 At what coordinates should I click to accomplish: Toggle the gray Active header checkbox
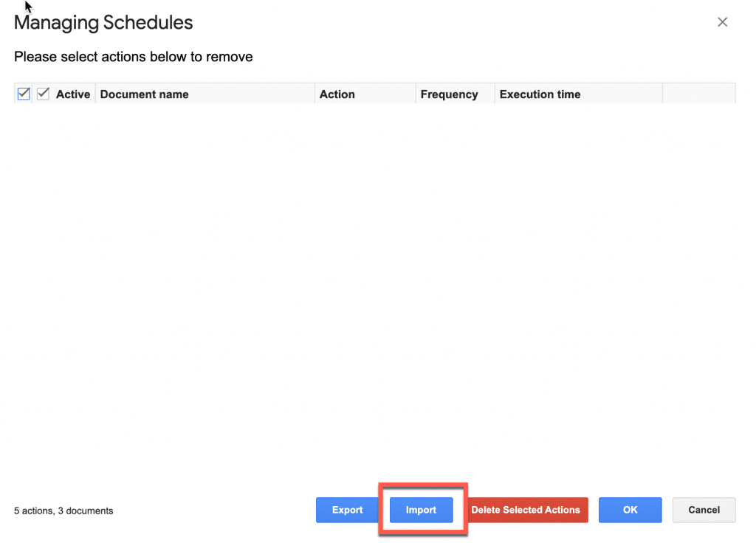click(44, 94)
